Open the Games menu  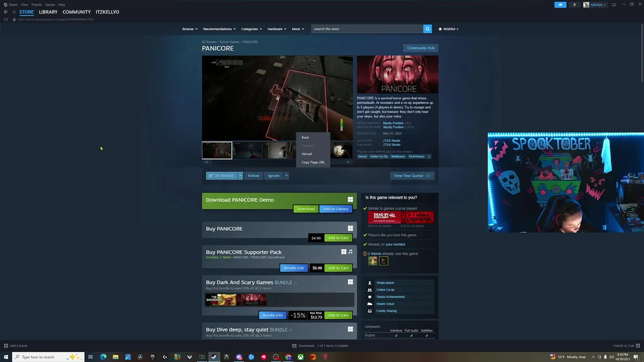pyautogui.click(x=50, y=5)
